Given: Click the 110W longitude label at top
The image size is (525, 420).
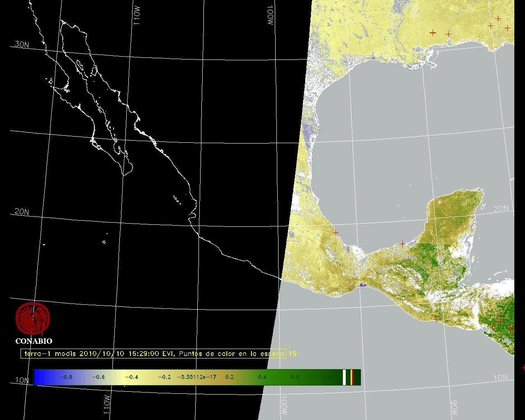Looking at the screenshot, I should click(137, 17).
